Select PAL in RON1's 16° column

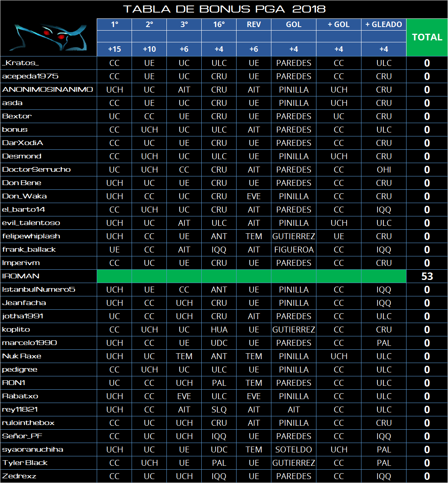coord(219,383)
